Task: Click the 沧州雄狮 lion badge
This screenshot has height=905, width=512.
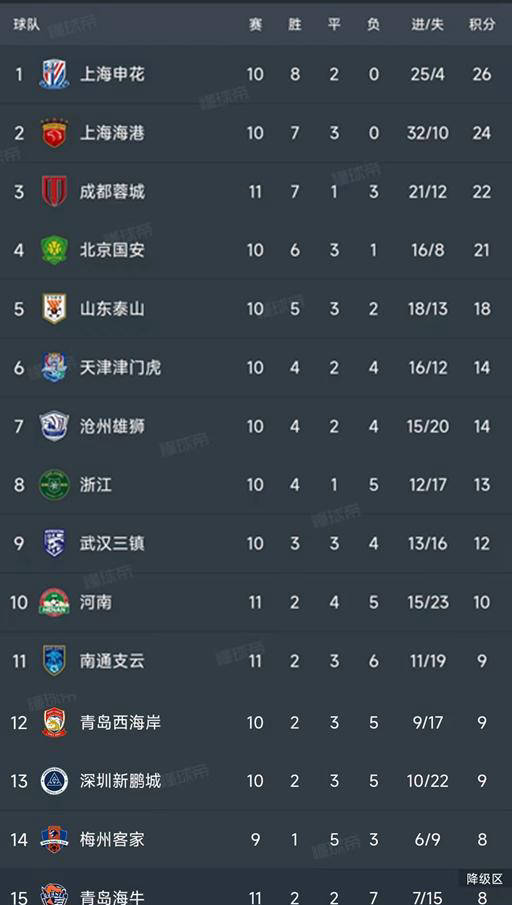Action: tap(54, 427)
